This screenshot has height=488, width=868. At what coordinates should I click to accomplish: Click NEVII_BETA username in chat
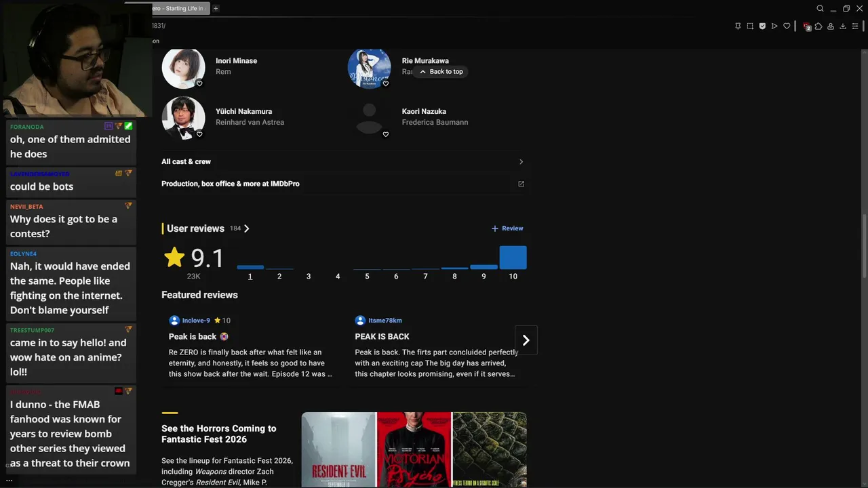pyautogui.click(x=26, y=207)
